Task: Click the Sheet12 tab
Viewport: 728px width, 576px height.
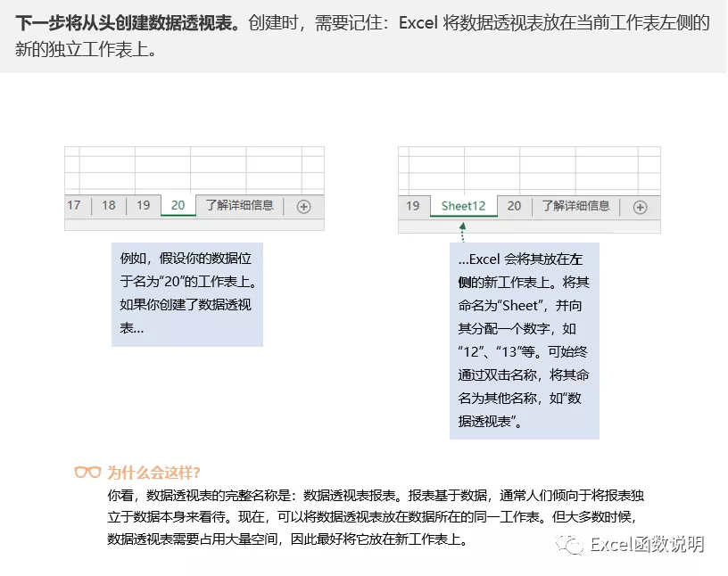Action: (x=463, y=206)
